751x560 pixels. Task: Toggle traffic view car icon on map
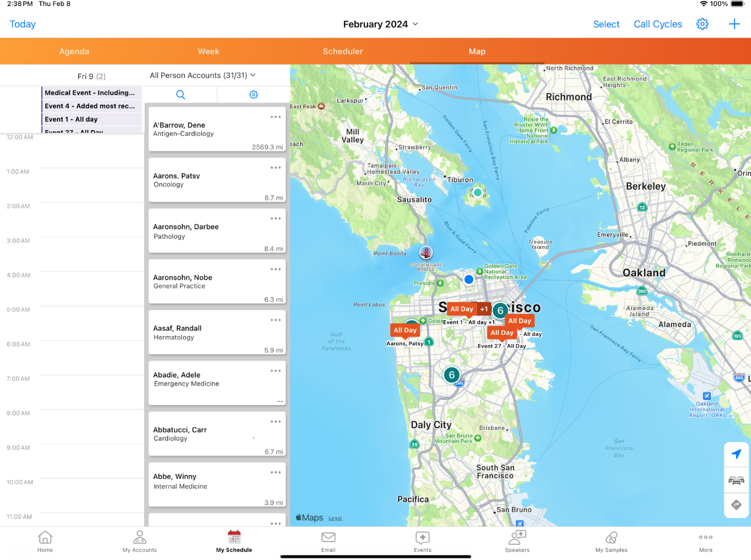[736, 480]
